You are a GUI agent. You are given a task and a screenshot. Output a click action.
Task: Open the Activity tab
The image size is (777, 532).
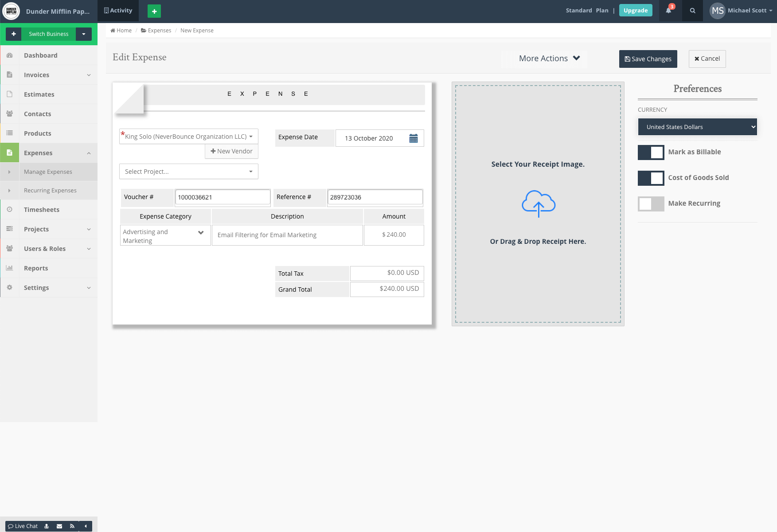tap(118, 11)
